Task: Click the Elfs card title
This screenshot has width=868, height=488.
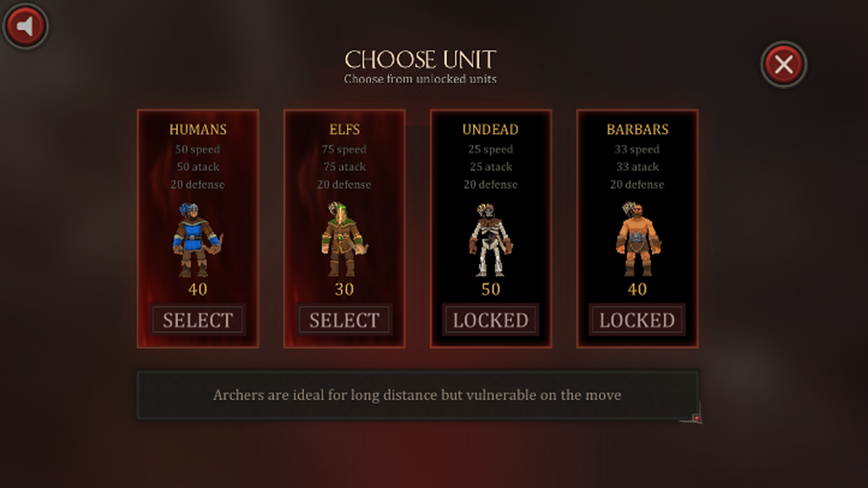Action: coord(344,129)
